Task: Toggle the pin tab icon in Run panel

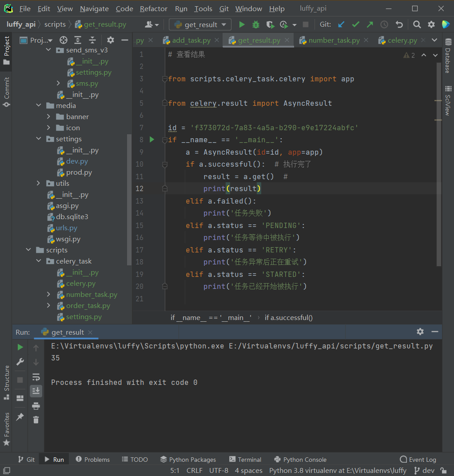Action: click(x=20, y=417)
